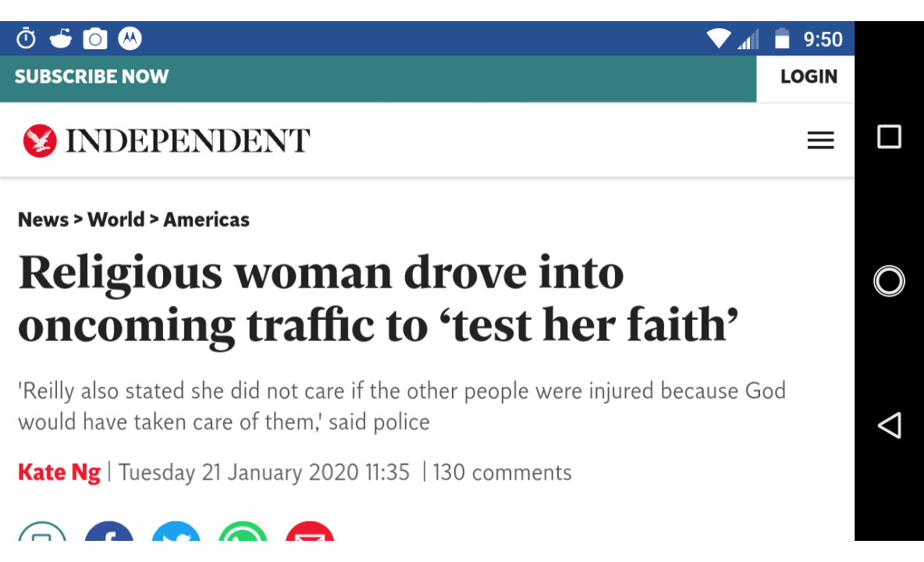Click the Independent eagle logo
The width and height of the screenshot is (924, 562).
point(40,141)
